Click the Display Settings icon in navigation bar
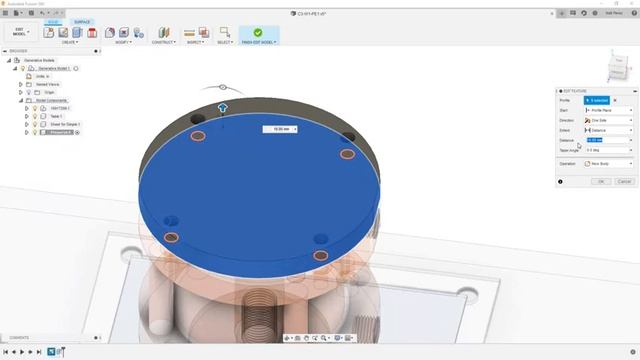This screenshot has width=640, height=360. [x=337, y=338]
